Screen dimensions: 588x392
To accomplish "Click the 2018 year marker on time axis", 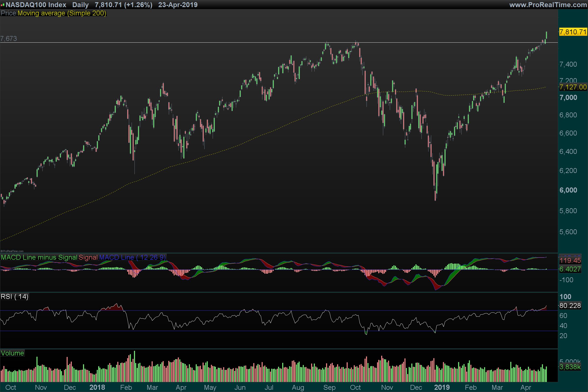I will click(97, 387).
